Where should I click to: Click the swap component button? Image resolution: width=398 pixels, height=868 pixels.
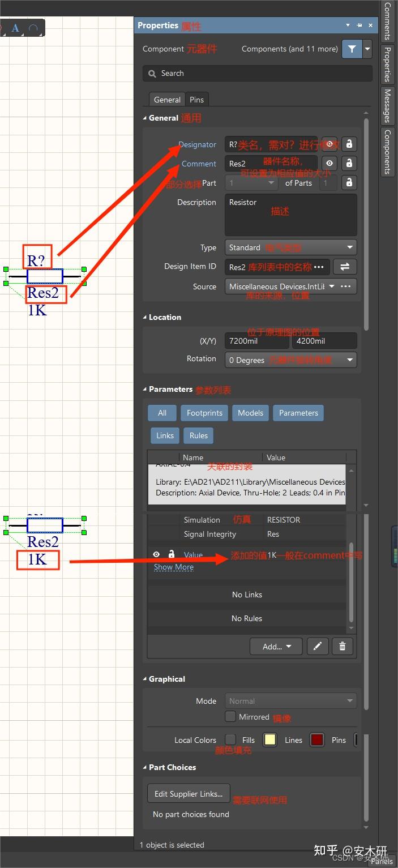[345, 267]
